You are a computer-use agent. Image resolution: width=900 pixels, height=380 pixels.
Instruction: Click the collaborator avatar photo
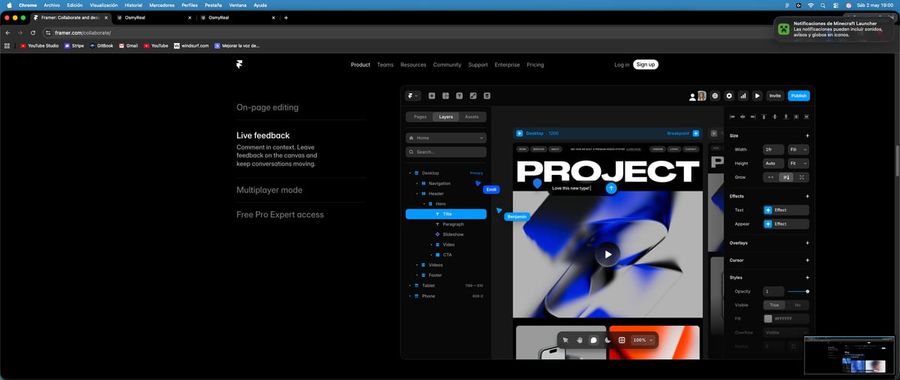tap(701, 96)
